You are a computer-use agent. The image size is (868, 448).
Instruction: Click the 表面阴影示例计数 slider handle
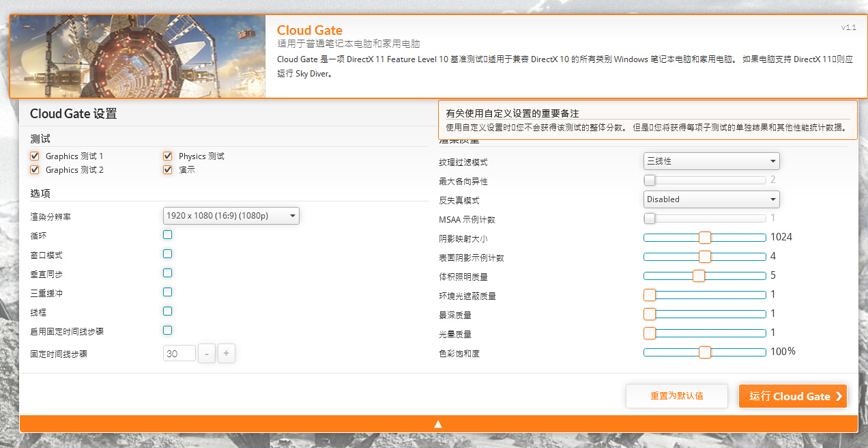(x=705, y=257)
